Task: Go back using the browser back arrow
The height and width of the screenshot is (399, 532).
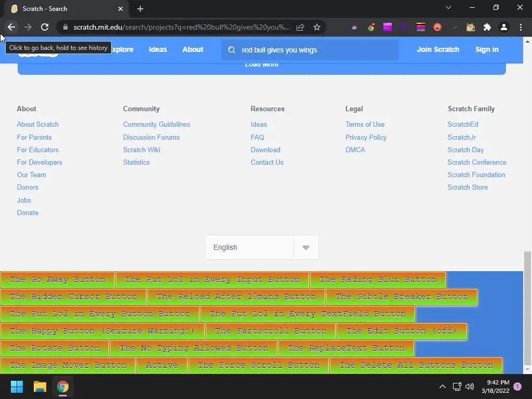Action: tap(11, 27)
